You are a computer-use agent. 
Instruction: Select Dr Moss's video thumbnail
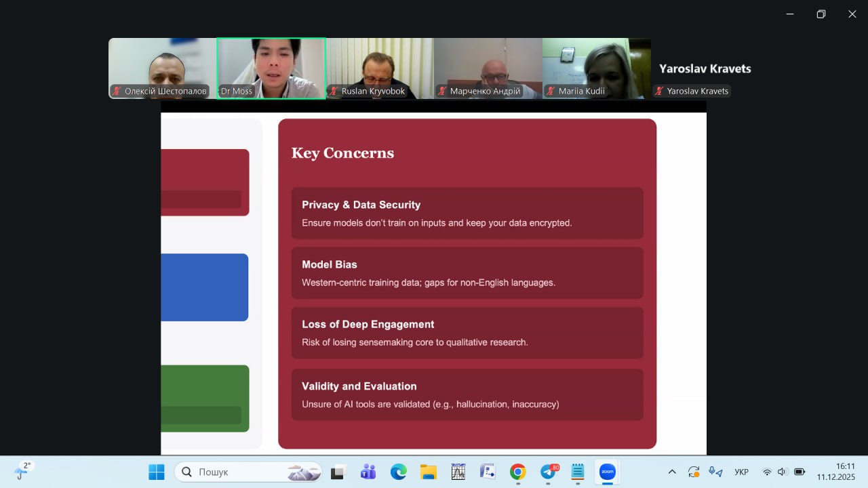click(x=271, y=68)
